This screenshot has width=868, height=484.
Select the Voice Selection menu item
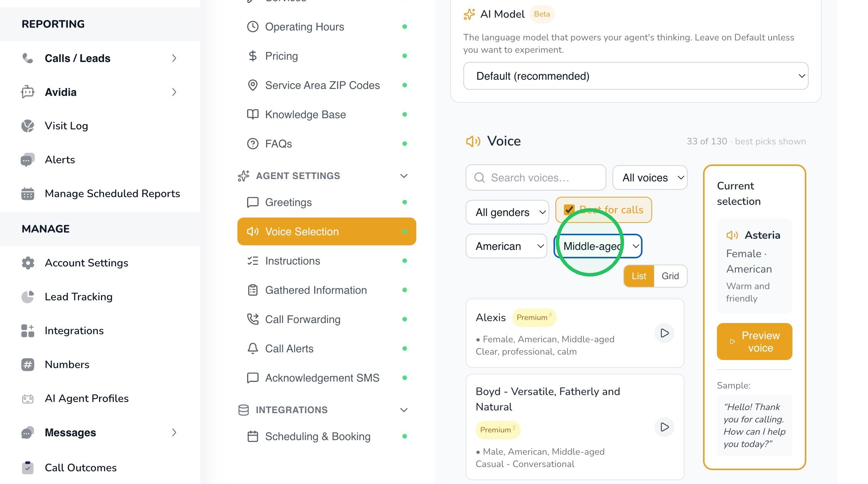pyautogui.click(x=327, y=231)
